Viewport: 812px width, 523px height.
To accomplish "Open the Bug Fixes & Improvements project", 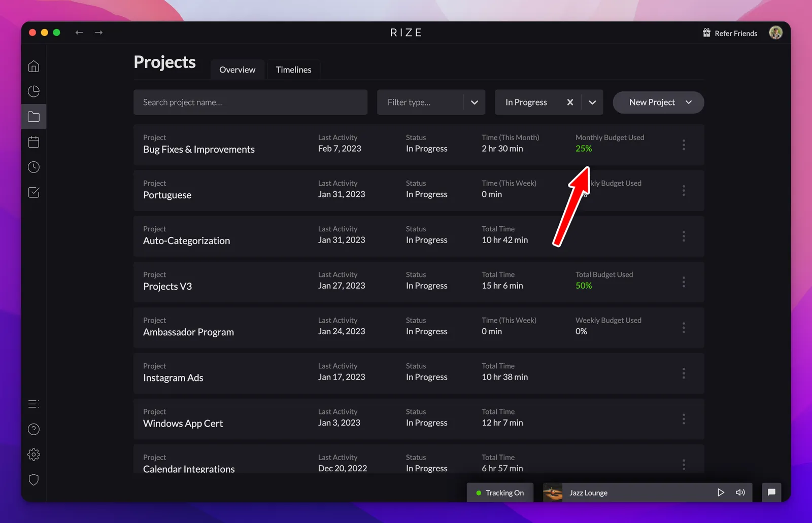I will [x=199, y=150].
